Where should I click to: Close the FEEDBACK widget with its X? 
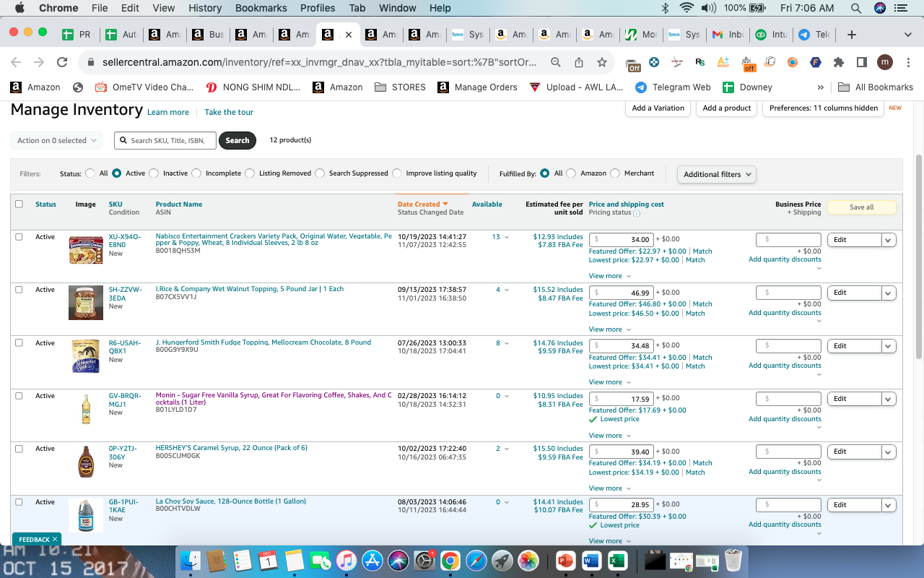[55, 539]
